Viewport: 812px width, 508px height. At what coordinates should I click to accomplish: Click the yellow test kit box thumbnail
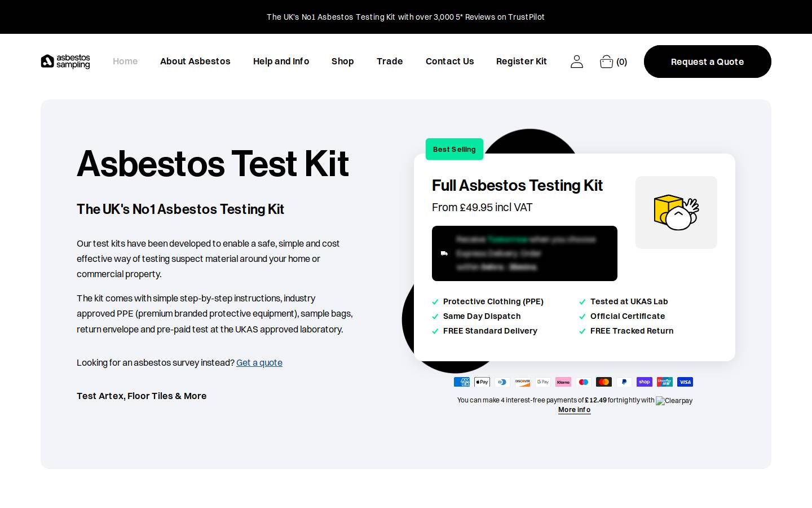coord(676,212)
